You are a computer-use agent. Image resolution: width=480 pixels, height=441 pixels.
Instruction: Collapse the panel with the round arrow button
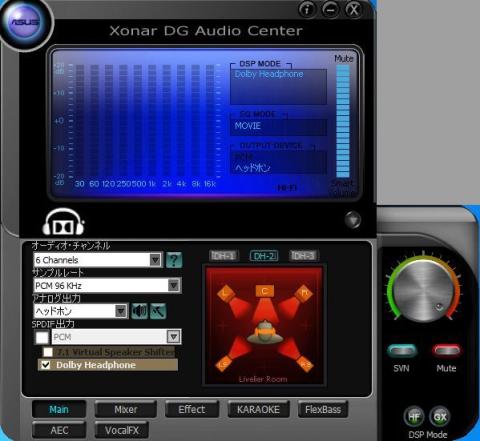click(x=353, y=220)
